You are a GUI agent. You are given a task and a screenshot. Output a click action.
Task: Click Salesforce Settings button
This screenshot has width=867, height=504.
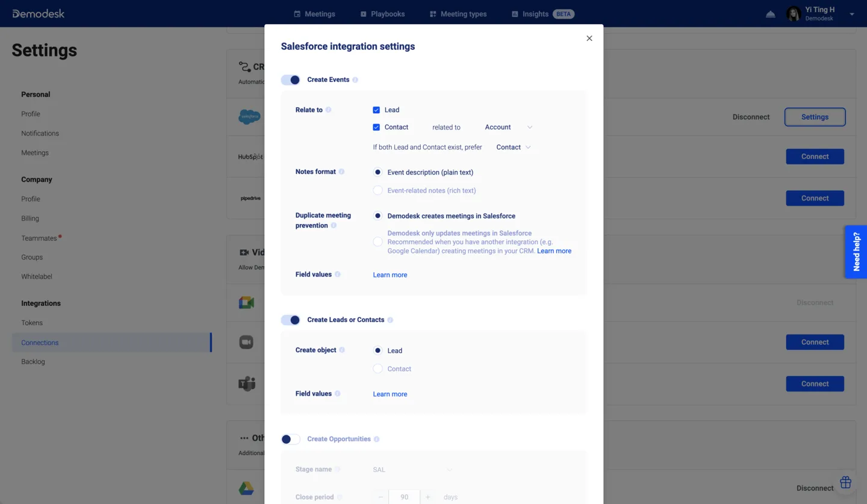(815, 117)
